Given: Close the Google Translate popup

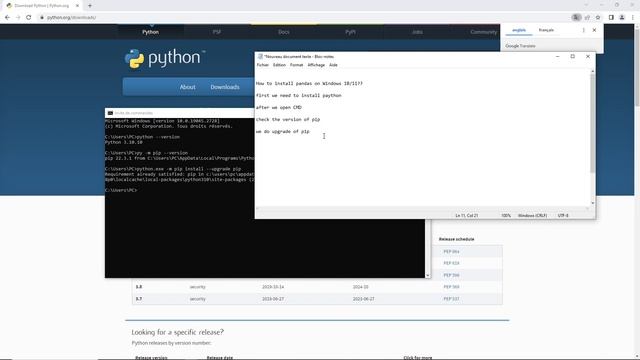Looking at the screenshot, I should tap(594, 30).
